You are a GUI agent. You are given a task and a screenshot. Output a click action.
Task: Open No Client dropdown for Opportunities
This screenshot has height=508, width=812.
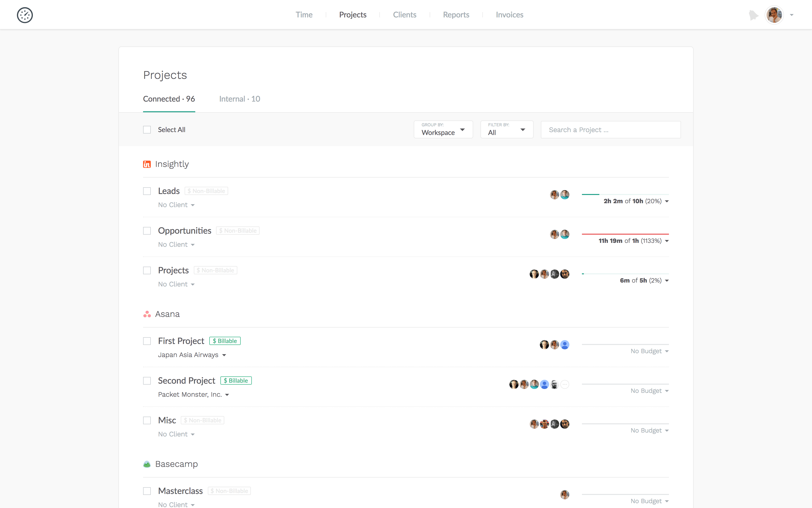click(176, 245)
